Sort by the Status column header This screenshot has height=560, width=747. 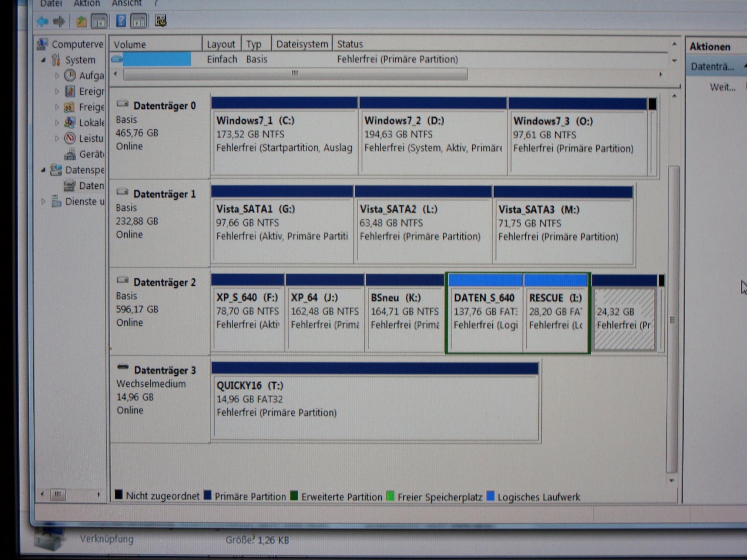coord(500,44)
